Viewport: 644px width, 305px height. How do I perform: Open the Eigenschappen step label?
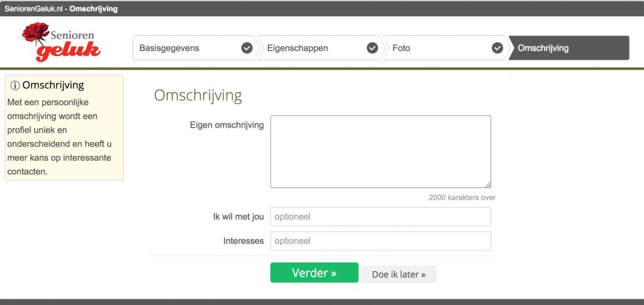point(297,48)
